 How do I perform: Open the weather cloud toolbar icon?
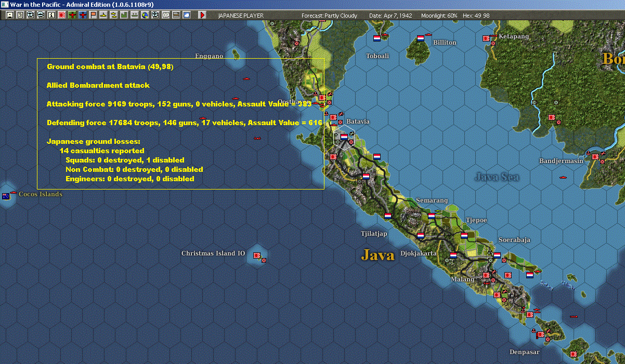click(186, 15)
